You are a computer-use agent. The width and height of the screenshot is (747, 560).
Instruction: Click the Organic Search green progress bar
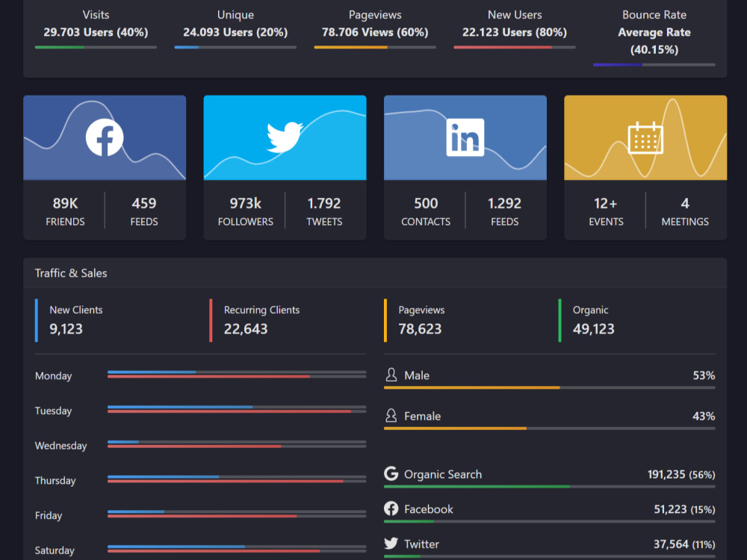pyautogui.click(x=549, y=487)
